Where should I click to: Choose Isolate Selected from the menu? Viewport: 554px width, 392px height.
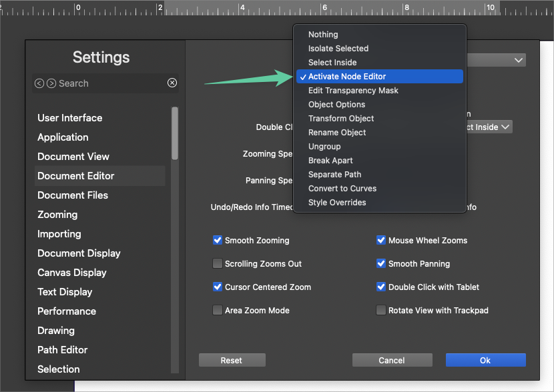pos(338,49)
